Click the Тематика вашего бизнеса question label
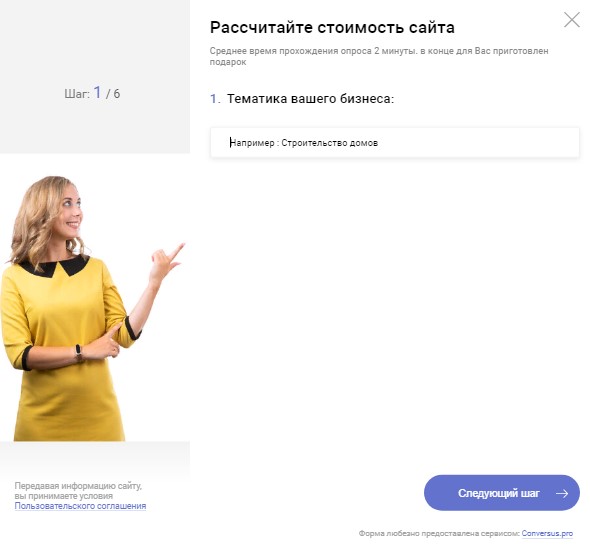590x546 pixels. (310, 99)
